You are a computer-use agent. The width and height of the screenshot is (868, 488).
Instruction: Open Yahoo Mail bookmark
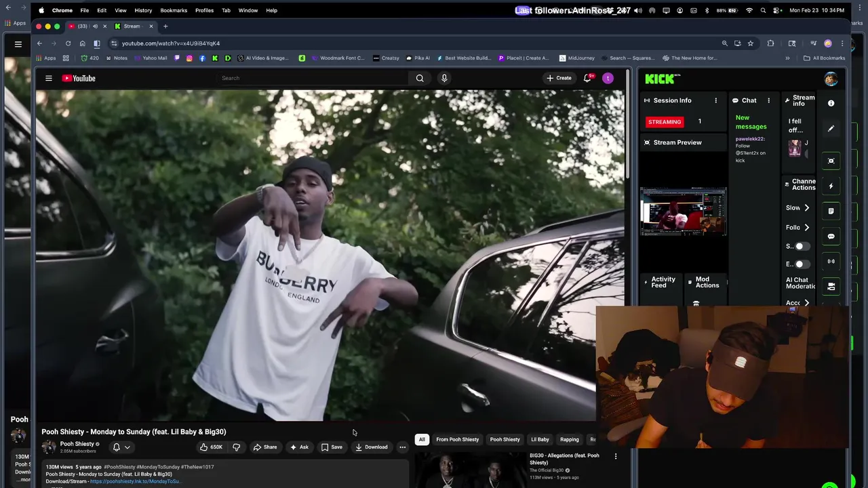(x=151, y=58)
